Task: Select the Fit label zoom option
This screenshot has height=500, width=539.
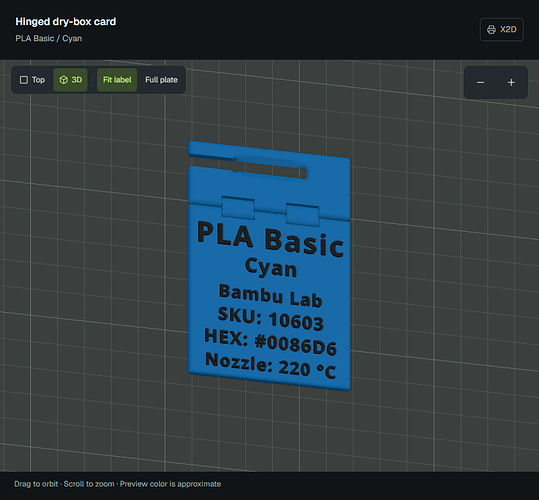Action: [117, 80]
